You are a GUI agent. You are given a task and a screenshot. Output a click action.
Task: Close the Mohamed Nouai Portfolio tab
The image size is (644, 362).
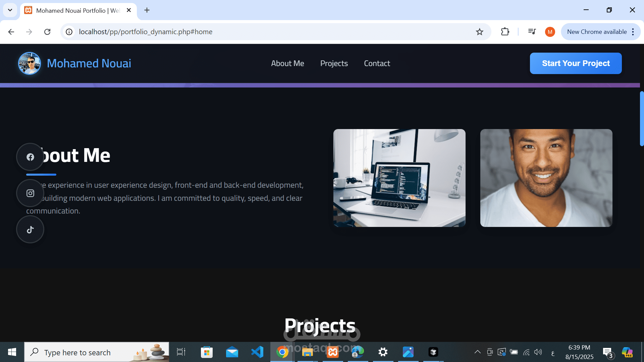point(129,10)
